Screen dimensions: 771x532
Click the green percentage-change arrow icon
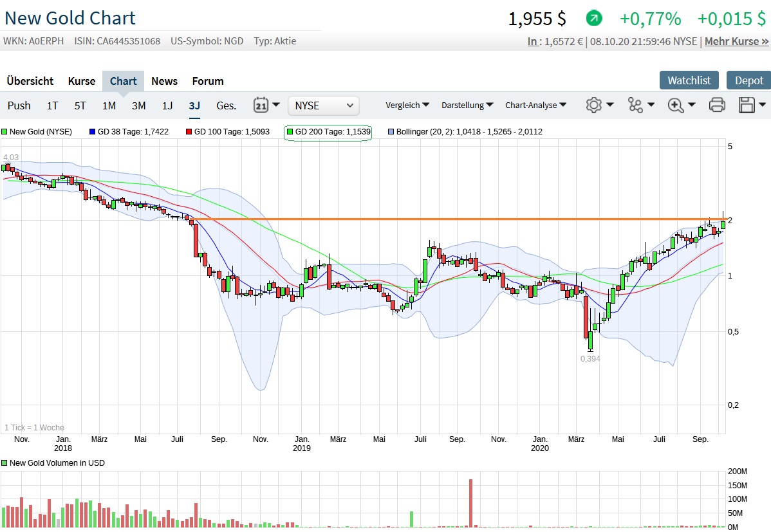click(593, 18)
